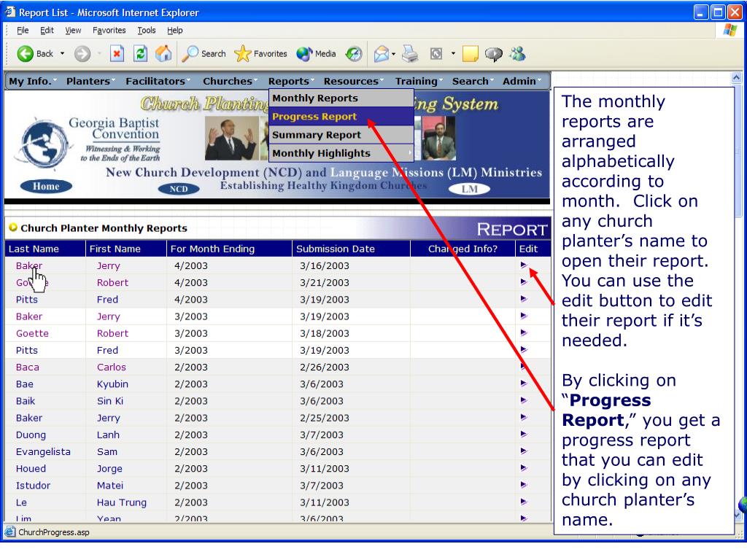This screenshot has height=560, width=747.
Task: Click edit arrow for Evangelista's row
Action: pyautogui.click(x=524, y=451)
